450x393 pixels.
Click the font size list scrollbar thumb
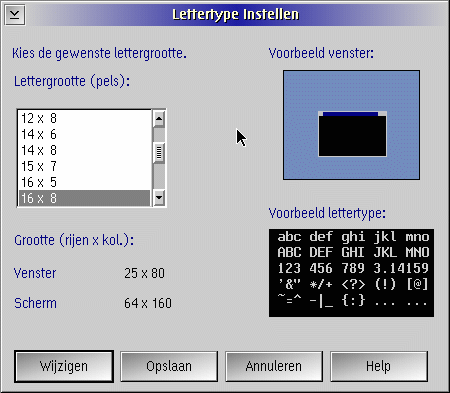(159, 153)
